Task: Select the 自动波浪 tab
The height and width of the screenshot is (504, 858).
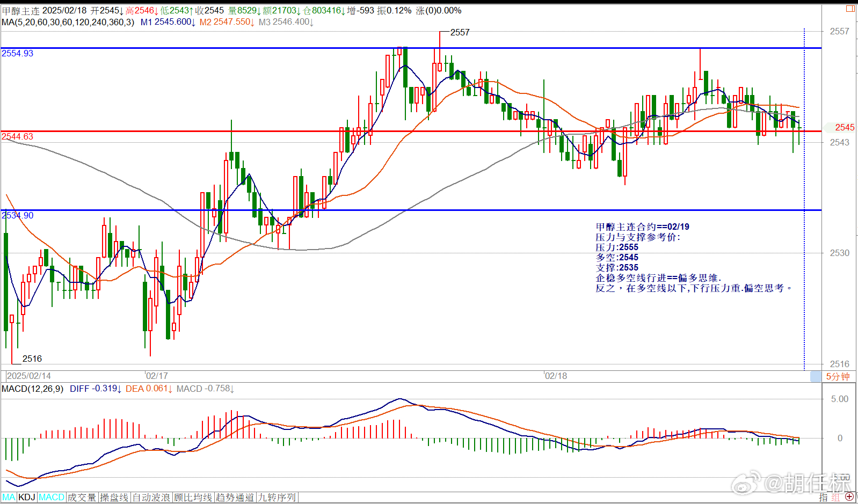Action: coord(151,498)
